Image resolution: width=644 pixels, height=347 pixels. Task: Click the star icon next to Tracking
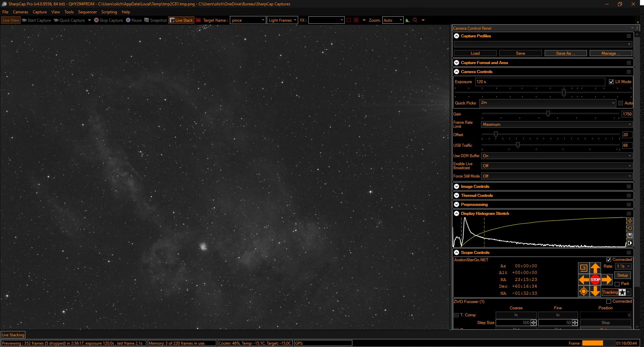(622, 292)
